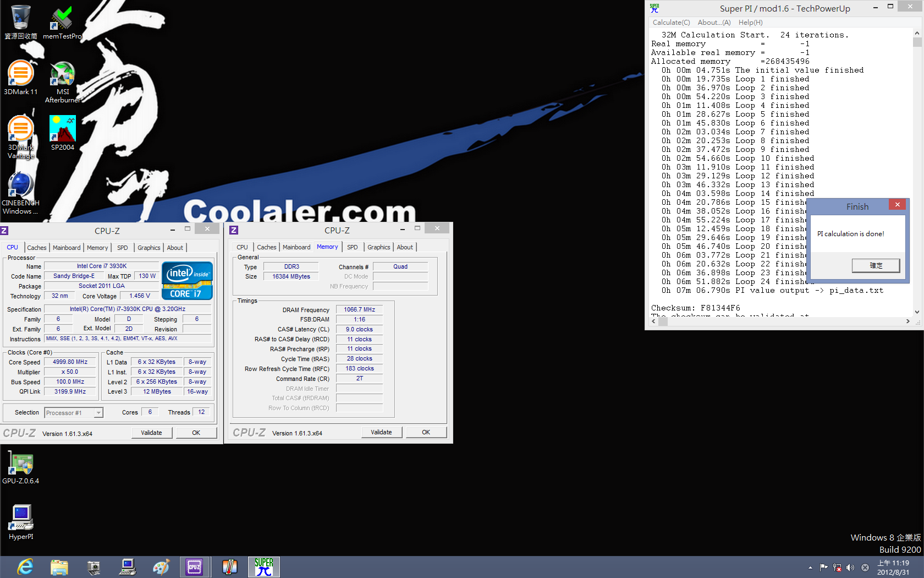Image resolution: width=924 pixels, height=578 pixels.
Task: Click the Super PI horizontal scrollbar thumb
Action: point(663,321)
